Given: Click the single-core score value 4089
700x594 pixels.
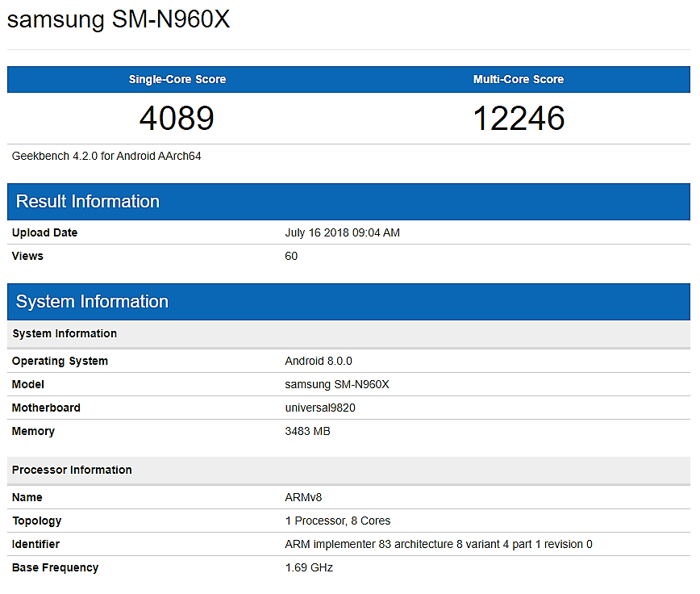Looking at the screenshot, I should (177, 119).
